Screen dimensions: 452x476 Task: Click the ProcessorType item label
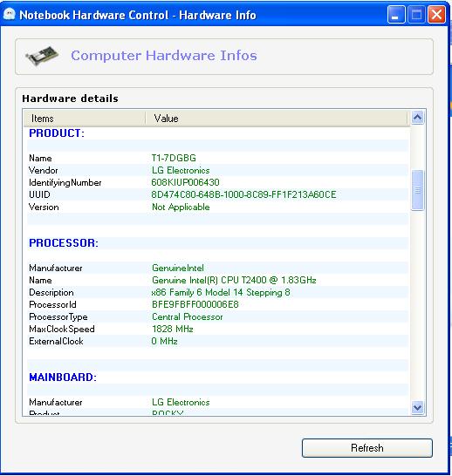click(x=58, y=317)
